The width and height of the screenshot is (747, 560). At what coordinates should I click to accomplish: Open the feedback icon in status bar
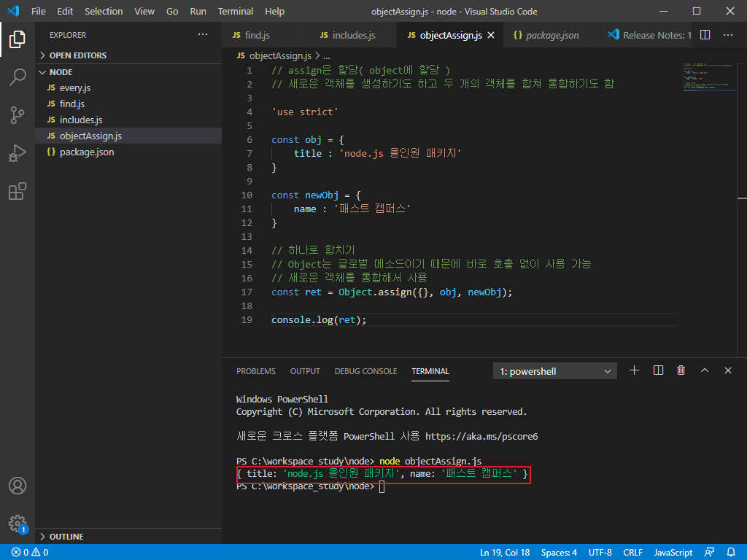click(x=709, y=553)
